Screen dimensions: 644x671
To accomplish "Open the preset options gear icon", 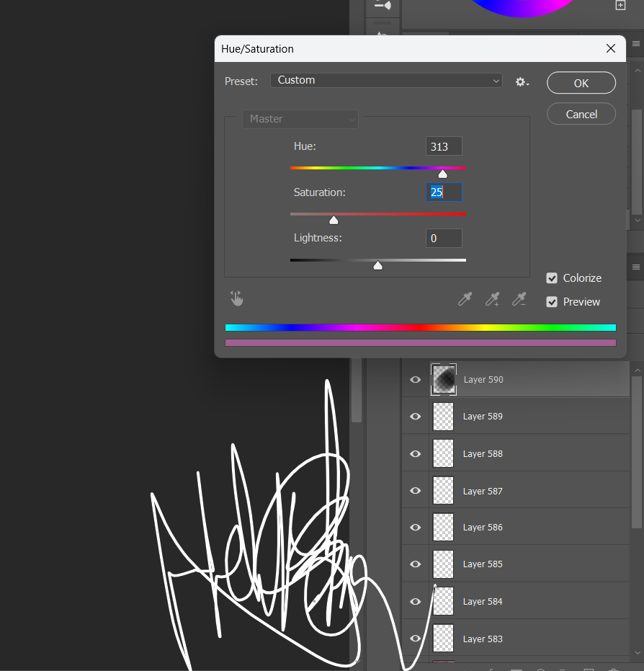I will [x=522, y=81].
